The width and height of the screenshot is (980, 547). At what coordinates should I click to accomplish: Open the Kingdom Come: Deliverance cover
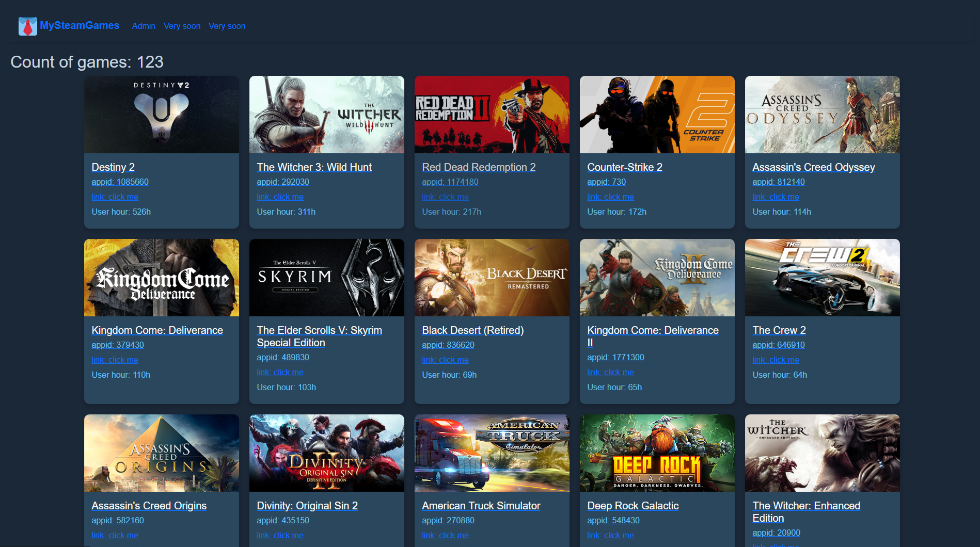(x=162, y=278)
